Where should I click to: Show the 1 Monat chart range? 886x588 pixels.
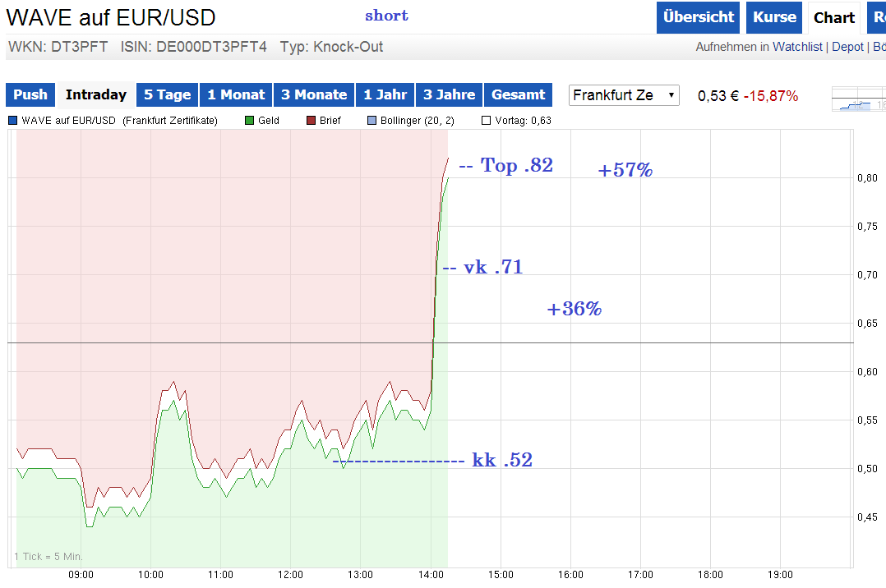point(236,94)
